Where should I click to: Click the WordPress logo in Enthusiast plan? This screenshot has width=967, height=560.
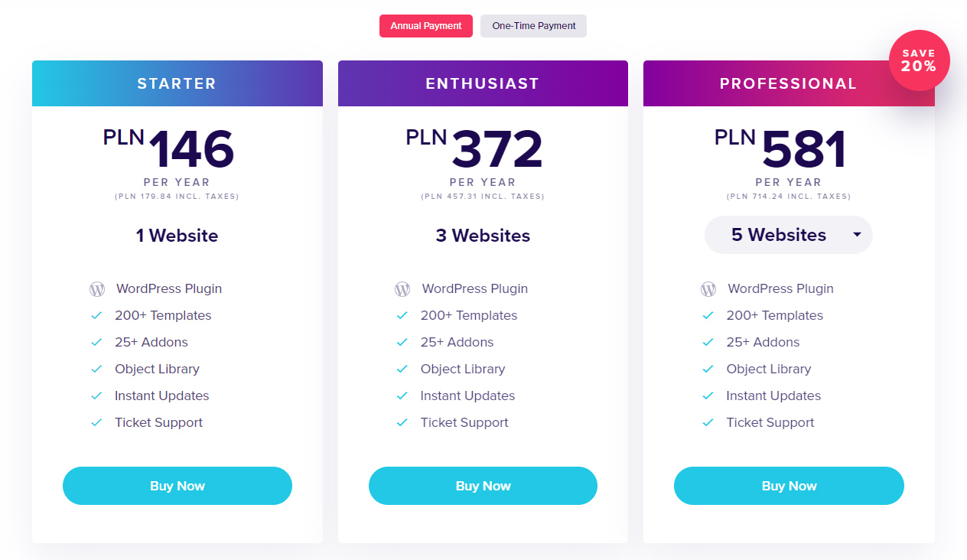[402, 289]
